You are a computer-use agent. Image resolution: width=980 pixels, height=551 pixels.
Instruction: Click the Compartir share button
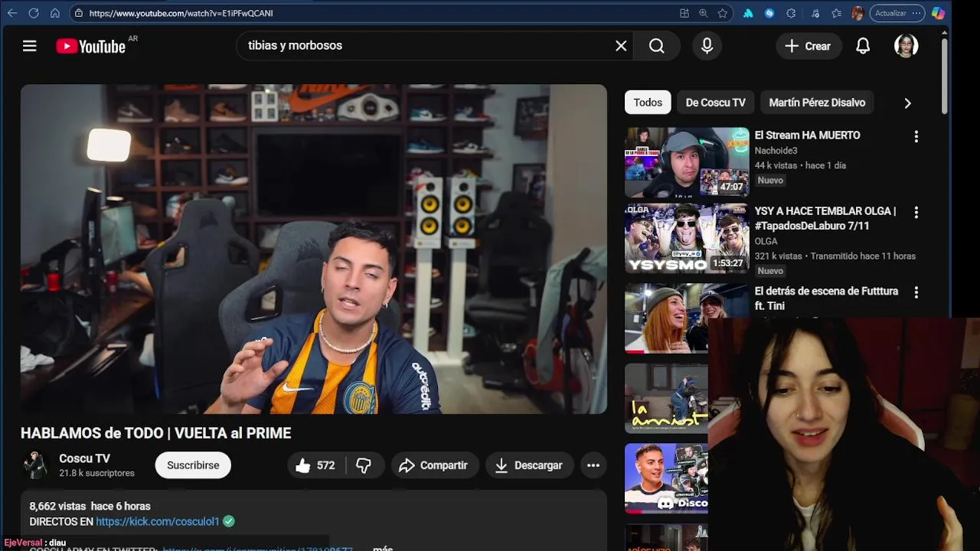(x=433, y=465)
